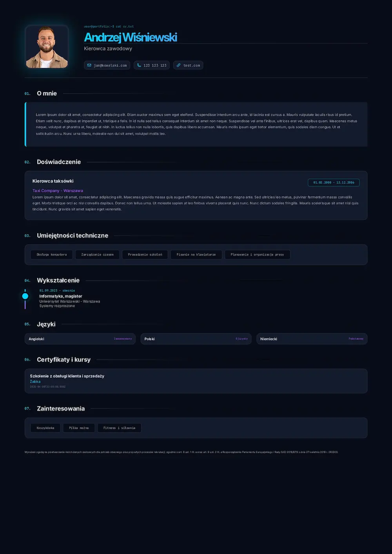Image resolution: width=392 pixels, height=554 pixels.
Task: Click the "Planowanie i organizacja pracy" tag
Action: coord(257,255)
